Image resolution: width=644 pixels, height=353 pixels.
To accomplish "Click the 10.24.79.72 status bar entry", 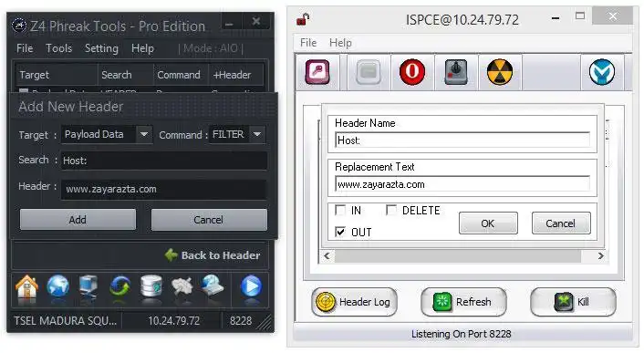I will 173,320.
